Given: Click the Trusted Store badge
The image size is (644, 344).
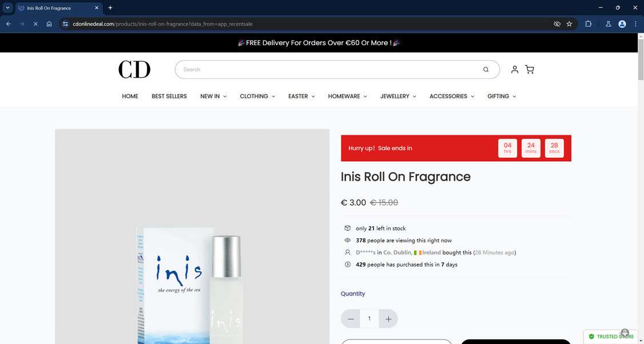Looking at the screenshot, I should pyautogui.click(x=611, y=336).
